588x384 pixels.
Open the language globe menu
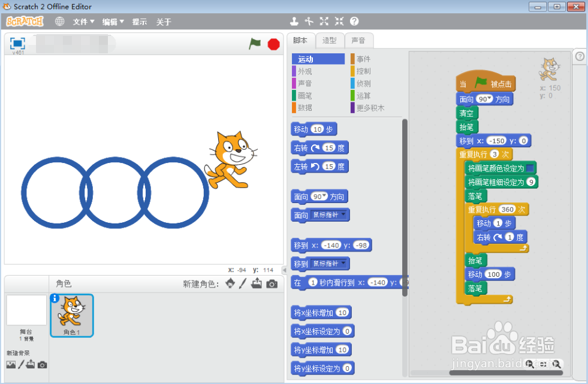tap(59, 22)
